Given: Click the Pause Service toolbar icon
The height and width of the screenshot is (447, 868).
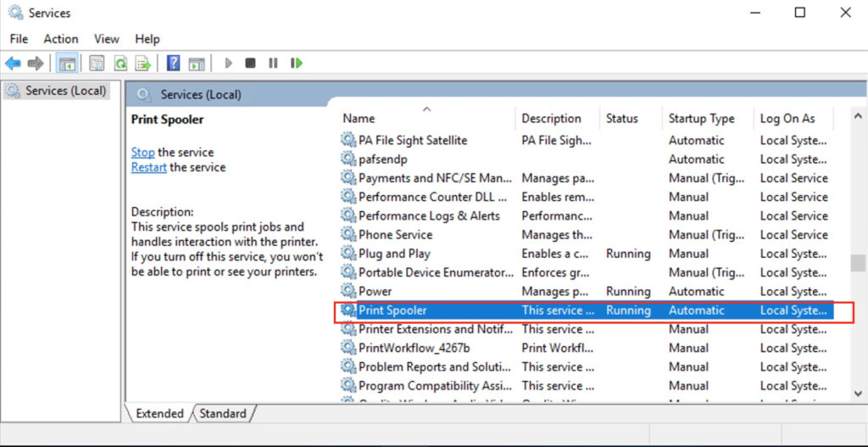Looking at the screenshot, I should point(273,64).
